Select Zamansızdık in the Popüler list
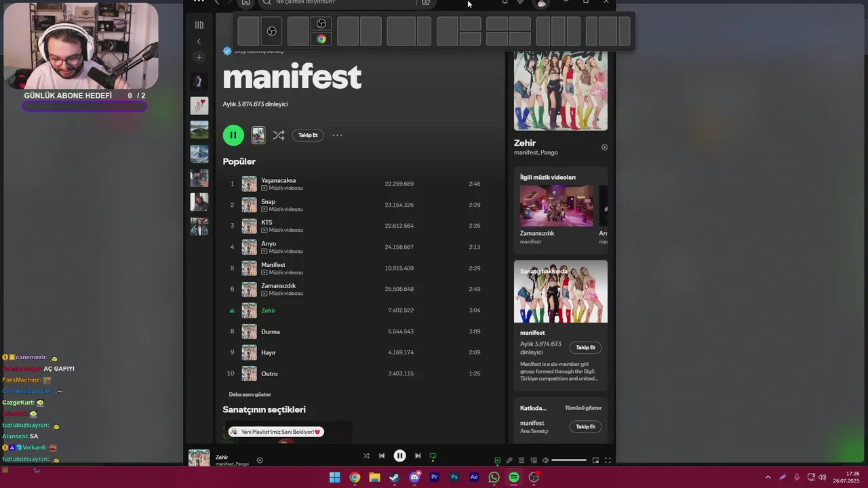This screenshot has width=868, height=488. pyautogui.click(x=359, y=289)
